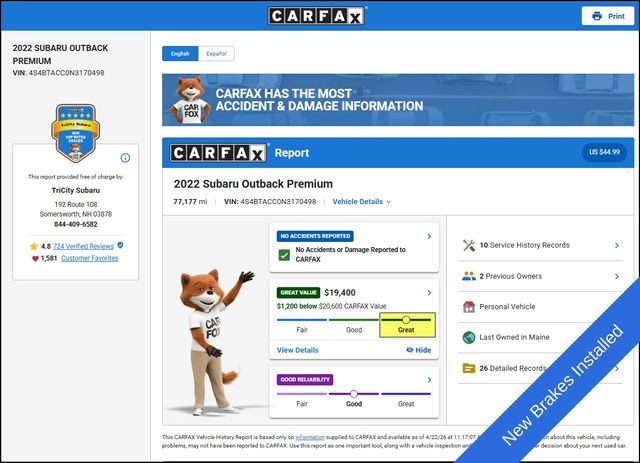This screenshot has height=463, width=640.
Task: Click the Good Reliability purple badge
Action: (305, 380)
